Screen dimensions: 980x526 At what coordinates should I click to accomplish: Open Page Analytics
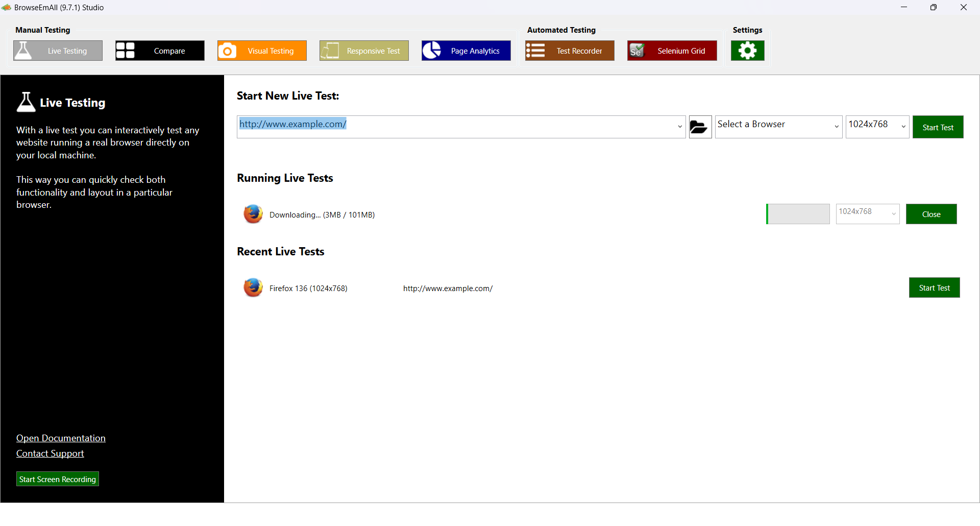coord(466,51)
